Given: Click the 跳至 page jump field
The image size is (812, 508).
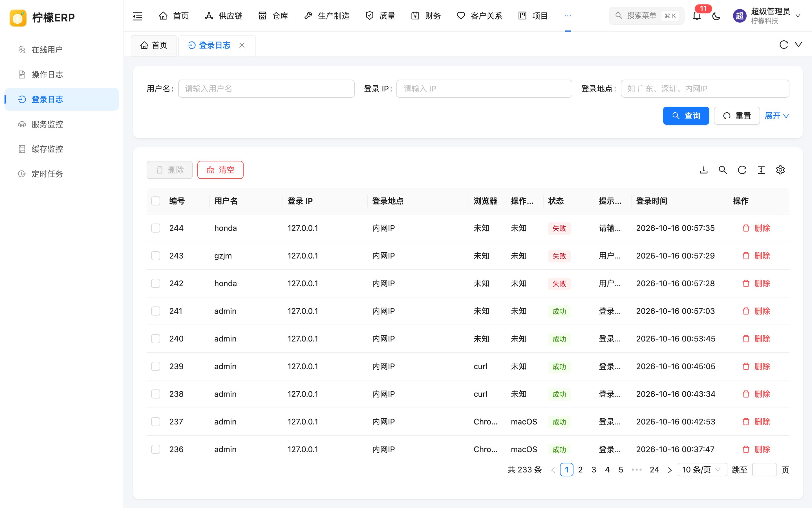Looking at the screenshot, I should point(764,470).
